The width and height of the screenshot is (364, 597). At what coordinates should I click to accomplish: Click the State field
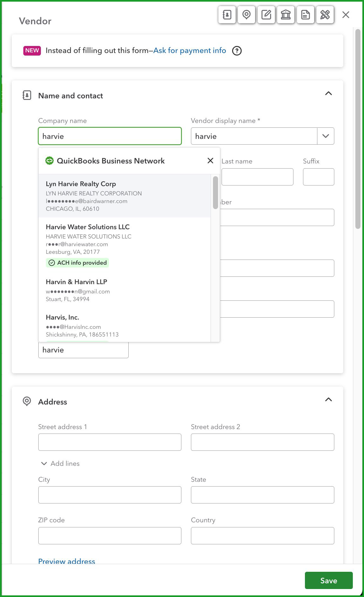262,495
